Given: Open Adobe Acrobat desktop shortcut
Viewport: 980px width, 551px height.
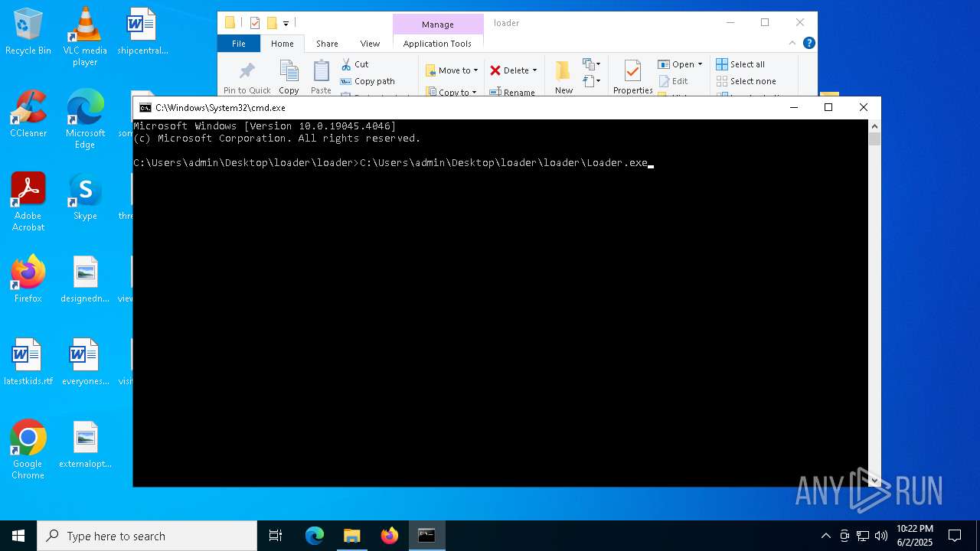Looking at the screenshot, I should coord(28,202).
